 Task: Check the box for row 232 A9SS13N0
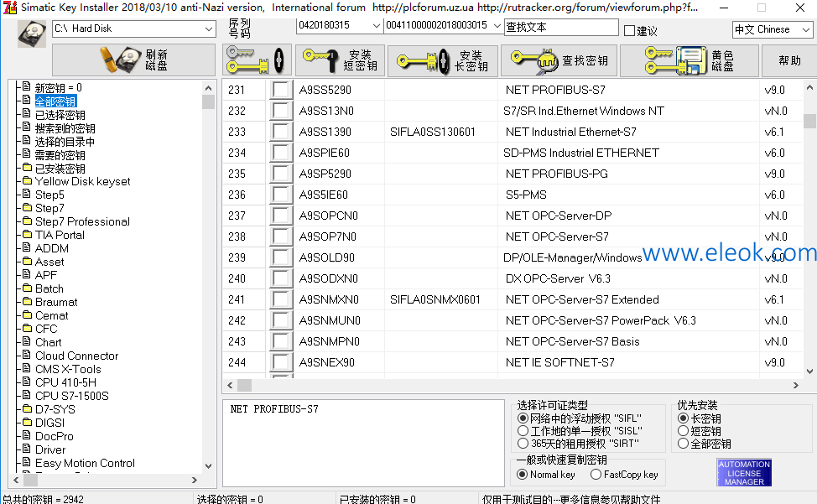coord(280,111)
